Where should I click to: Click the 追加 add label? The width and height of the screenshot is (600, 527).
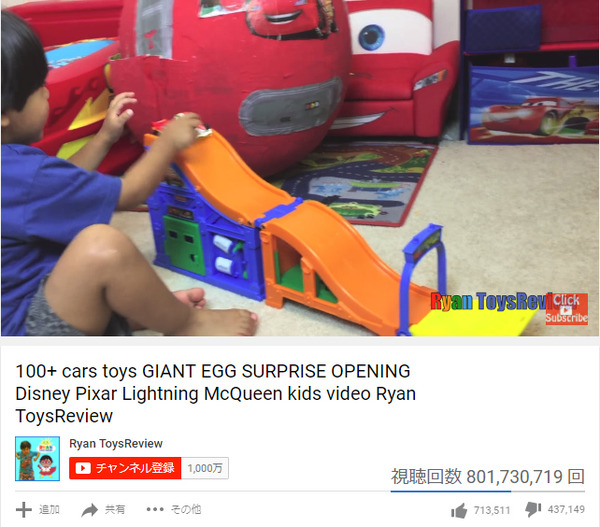pos(49,509)
